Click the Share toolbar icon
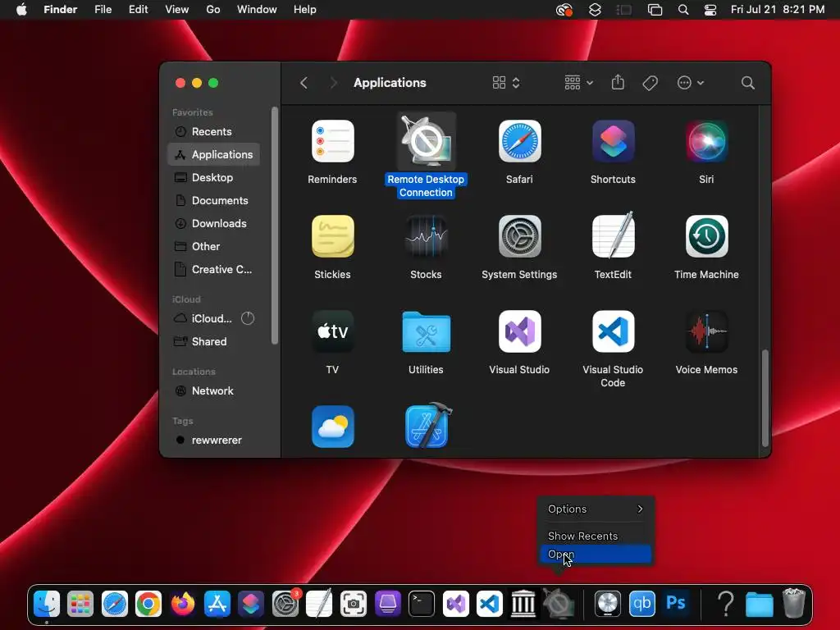 (x=618, y=82)
